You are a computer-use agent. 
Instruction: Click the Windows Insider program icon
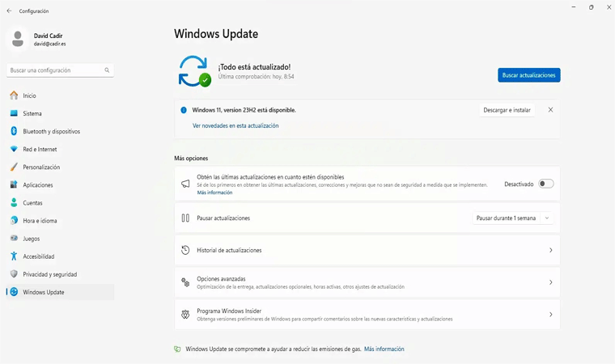185,314
